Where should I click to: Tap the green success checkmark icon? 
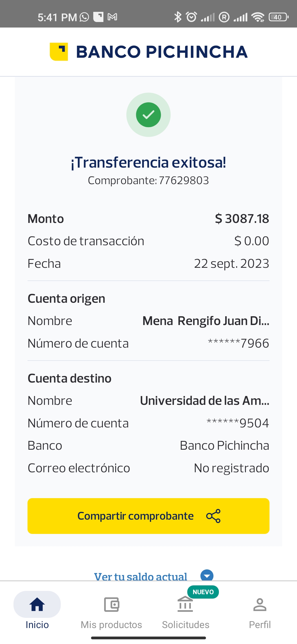148,115
